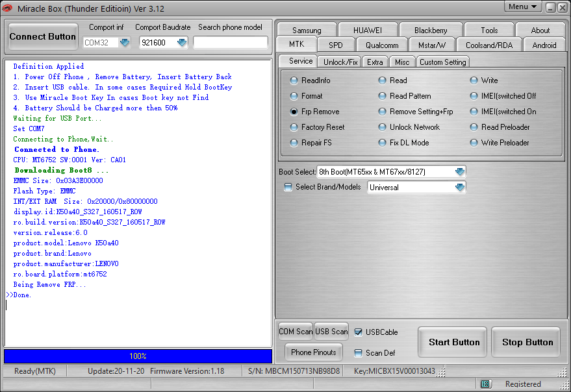571x392 pixels.
Task: Switch to the Mstar/W tab
Action: pos(432,45)
